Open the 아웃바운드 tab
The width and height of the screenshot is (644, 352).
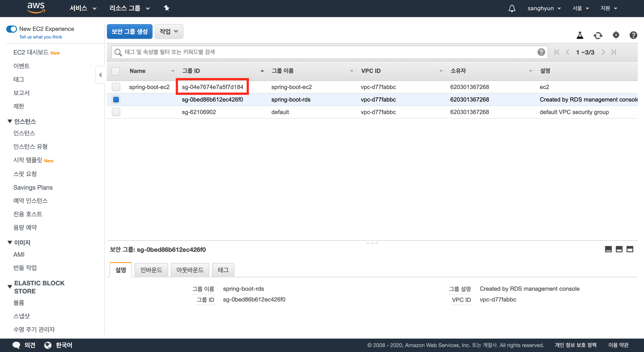pyautogui.click(x=190, y=270)
